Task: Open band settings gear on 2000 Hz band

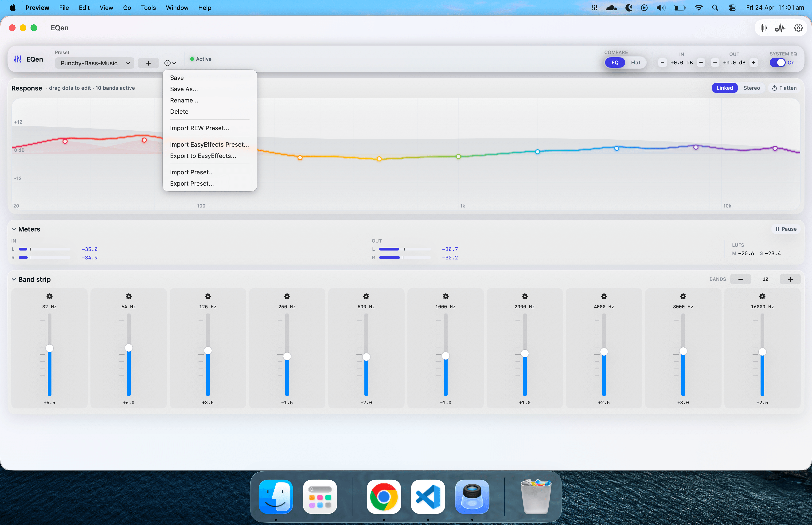Action: click(524, 296)
